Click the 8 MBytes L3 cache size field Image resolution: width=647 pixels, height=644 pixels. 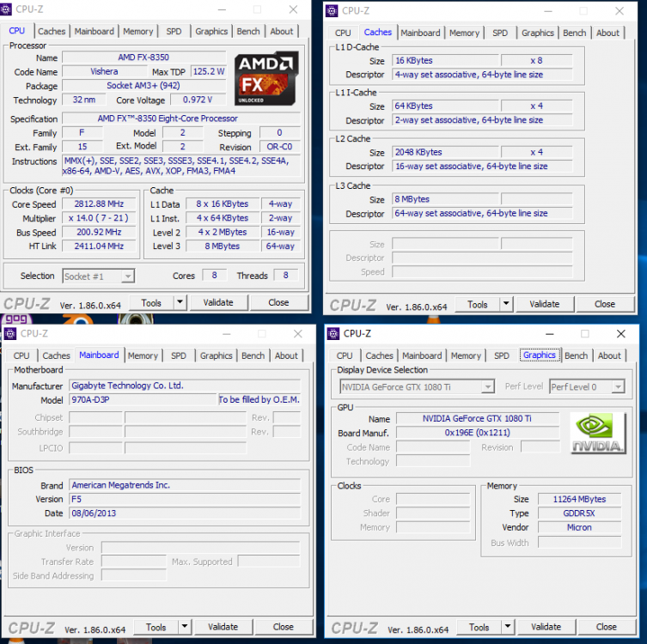[x=445, y=199]
